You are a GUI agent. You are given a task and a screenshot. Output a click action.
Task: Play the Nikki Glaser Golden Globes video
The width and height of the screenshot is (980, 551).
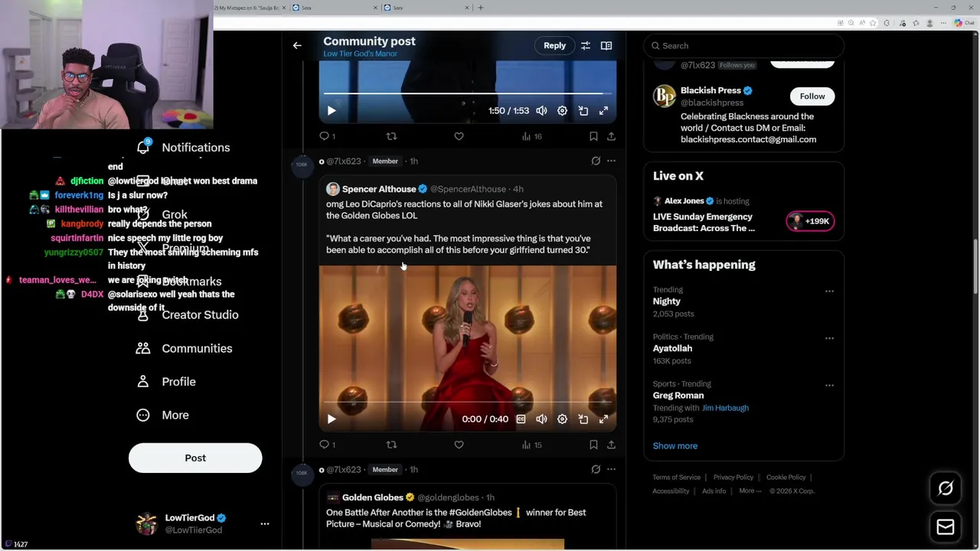[332, 419]
